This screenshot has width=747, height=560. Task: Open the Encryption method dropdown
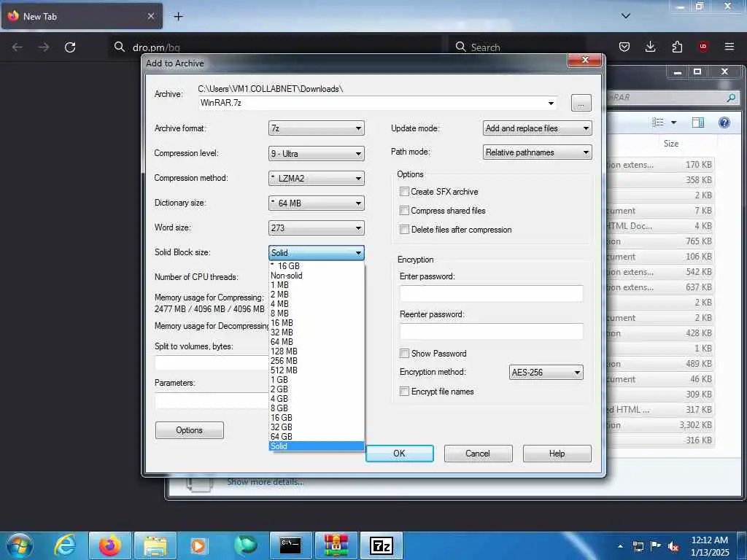tap(546, 373)
